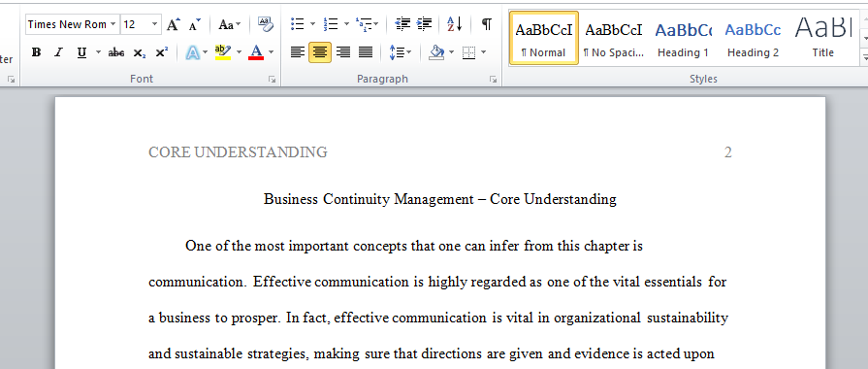Expand the Bullets dropdown arrow

click(x=312, y=24)
